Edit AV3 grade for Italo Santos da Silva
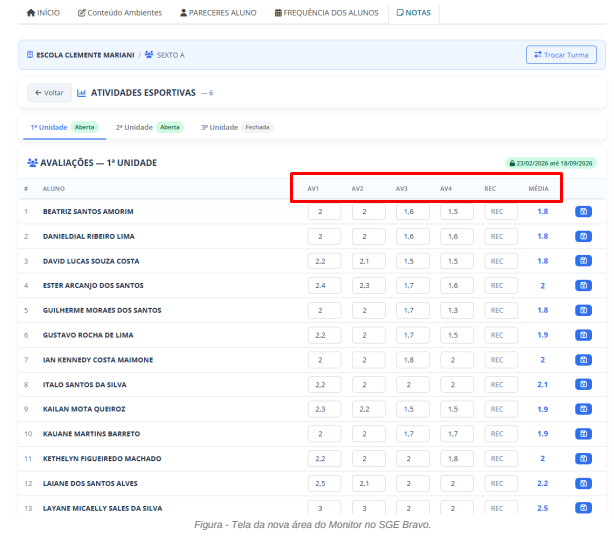The height and width of the screenshot is (542, 614). tap(412, 385)
